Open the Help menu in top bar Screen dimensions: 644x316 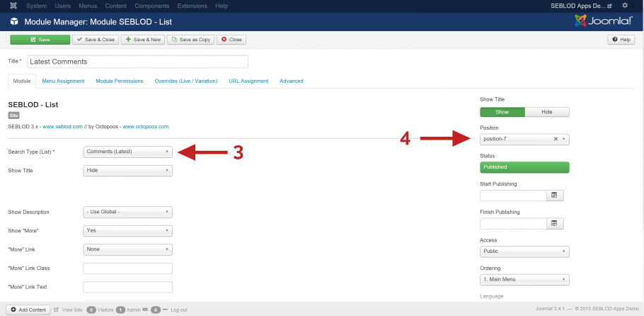(222, 6)
